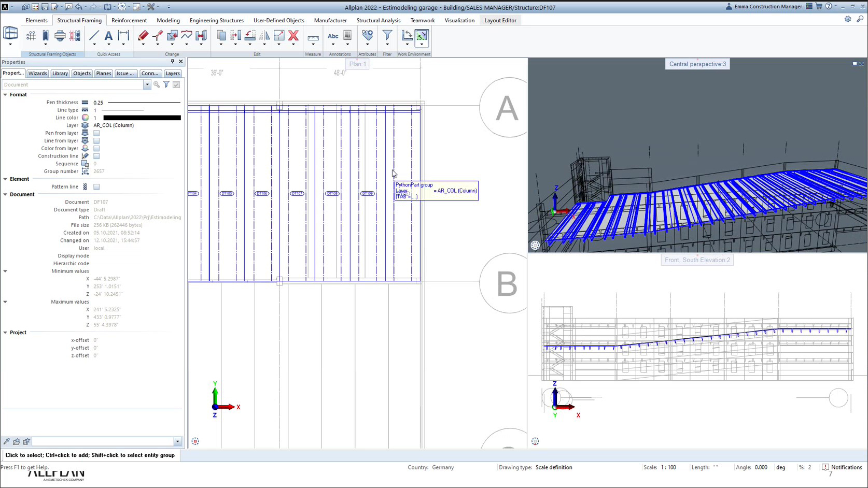Image resolution: width=868 pixels, height=488 pixels.
Task: Click the highlighted work environment view icon
Action: 422,35
